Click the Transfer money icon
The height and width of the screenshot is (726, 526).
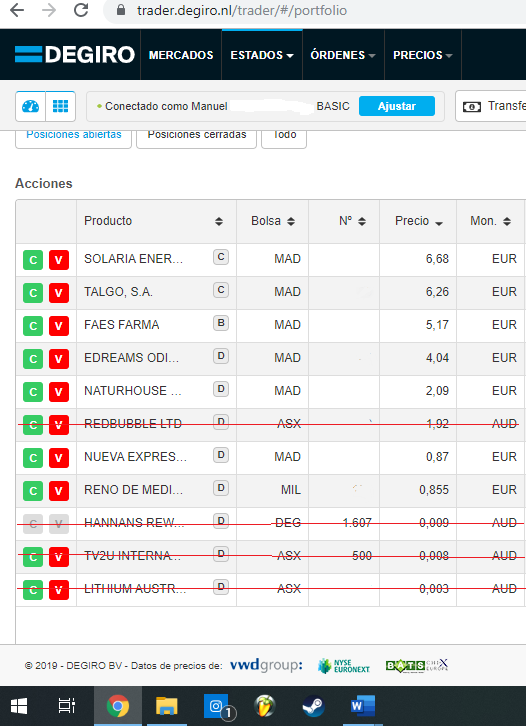pos(472,106)
